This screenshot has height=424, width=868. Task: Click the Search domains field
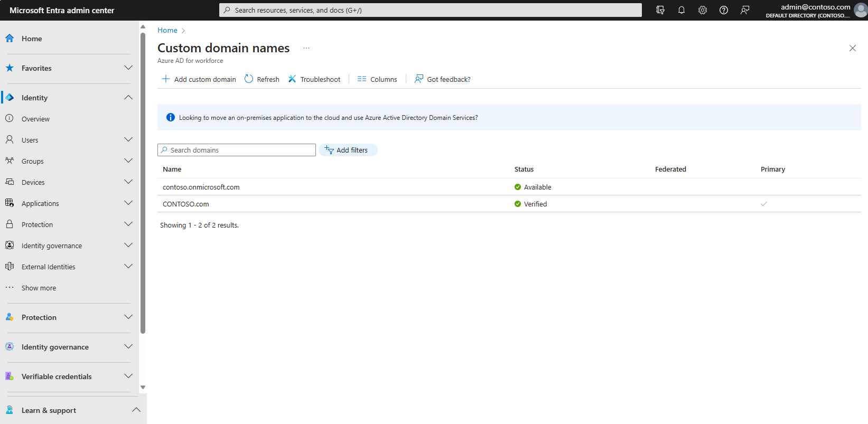pos(237,150)
